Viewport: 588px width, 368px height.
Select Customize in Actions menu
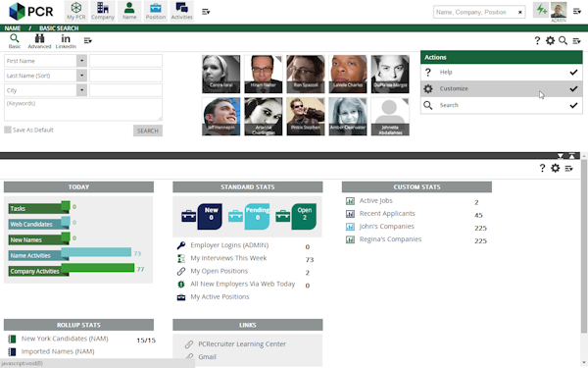(502, 88)
